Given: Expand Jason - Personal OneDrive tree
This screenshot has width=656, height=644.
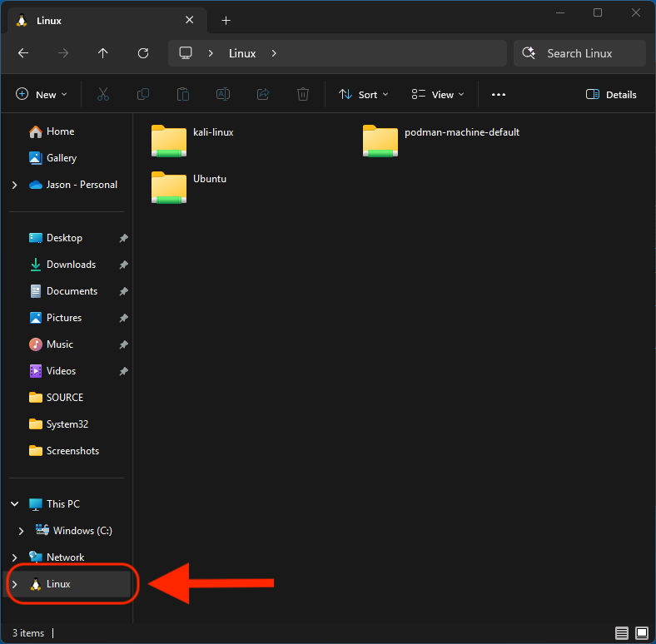Looking at the screenshot, I should pyautogui.click(x=15, y=185).
